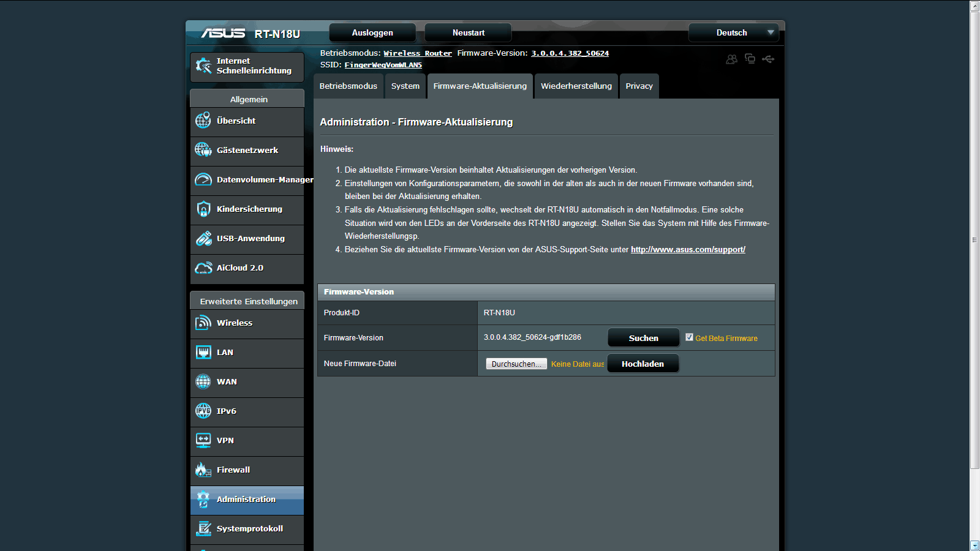Viewport: 980px width, 551px height.
Task: Open the asus.com/support link
Action: pyautogui.click(x=688, y=250)
